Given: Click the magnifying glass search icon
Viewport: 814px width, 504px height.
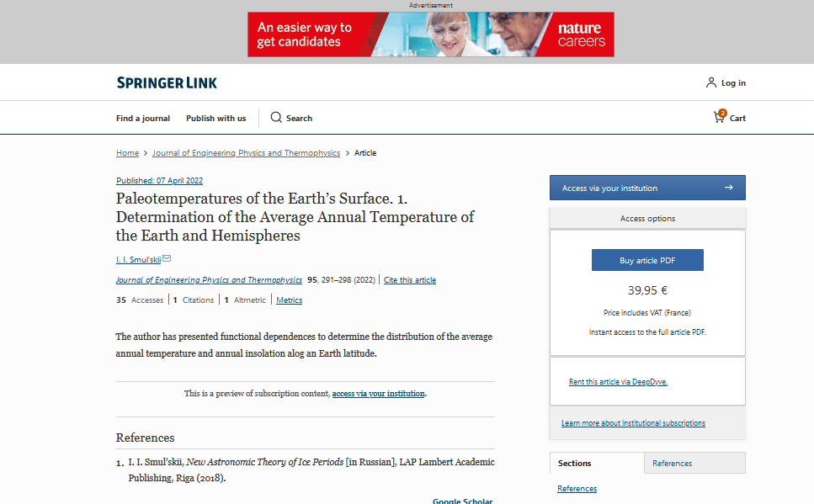Looking at the screenshot, I should pos(276,118).
